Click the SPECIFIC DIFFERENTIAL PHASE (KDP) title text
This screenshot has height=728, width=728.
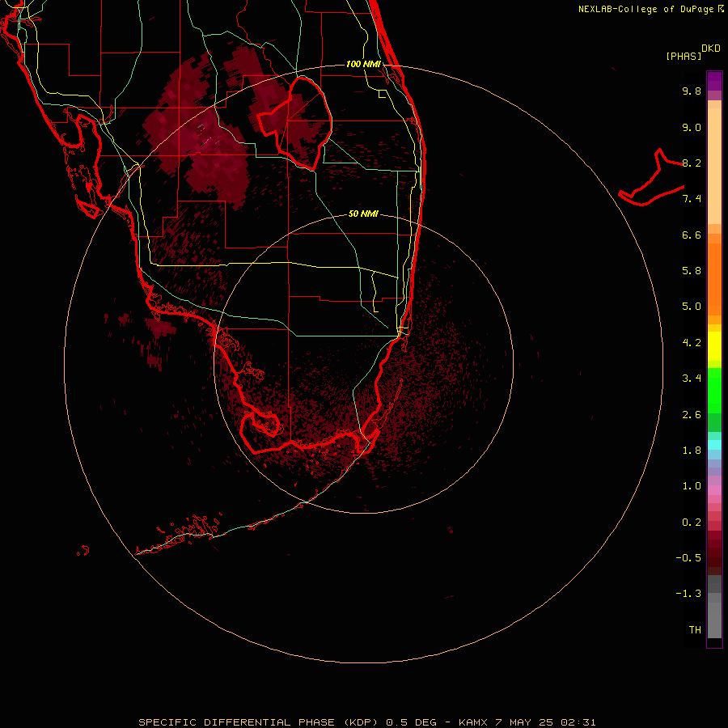tap(260, 722)
